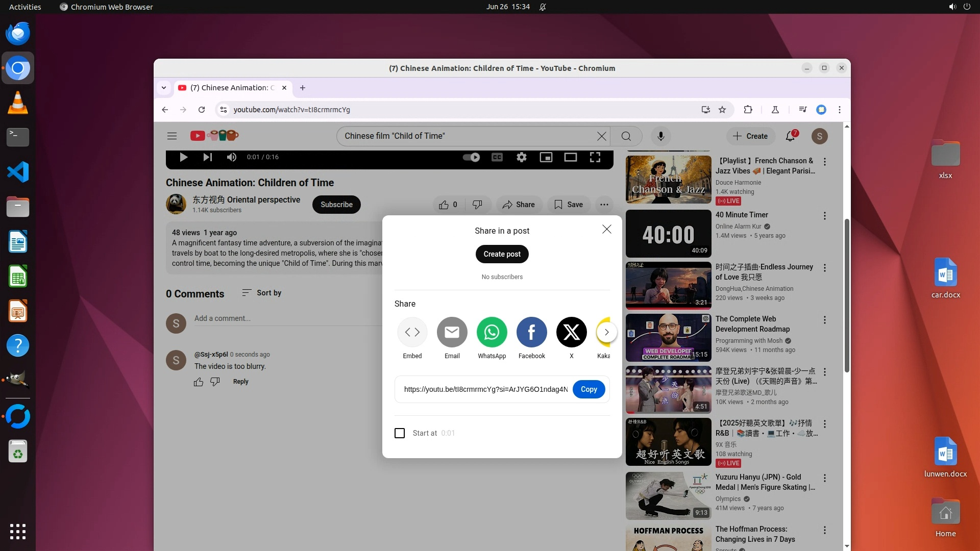Share via WhatsApp icon
This screenshot has width=980, height=551.
click(492, 332)
